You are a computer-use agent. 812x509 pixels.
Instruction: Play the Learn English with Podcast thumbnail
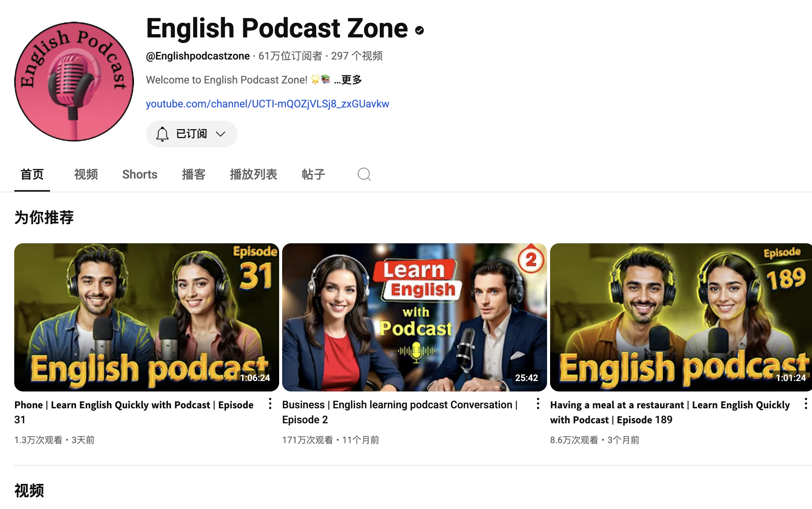click(x=415, y=317)
